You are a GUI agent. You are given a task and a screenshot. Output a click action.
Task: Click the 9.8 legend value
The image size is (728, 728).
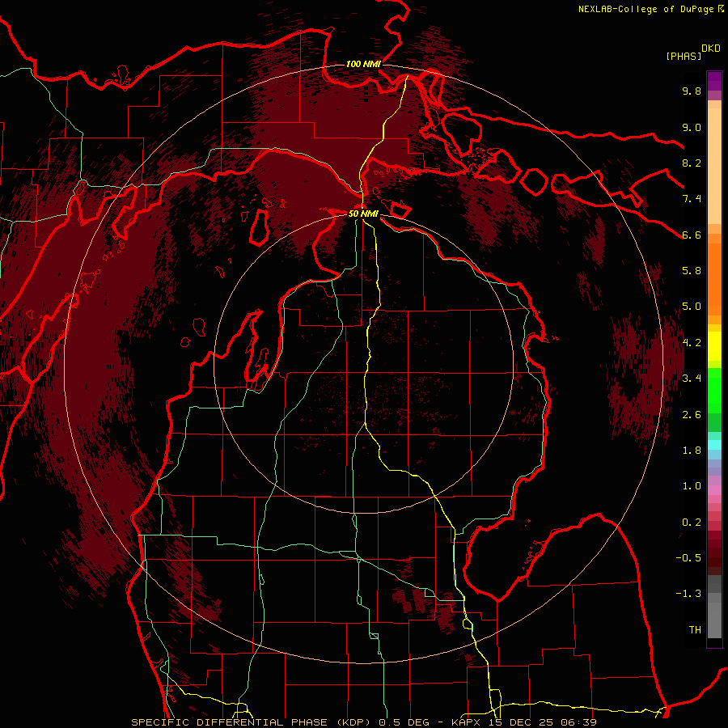[x=692, y=91]
